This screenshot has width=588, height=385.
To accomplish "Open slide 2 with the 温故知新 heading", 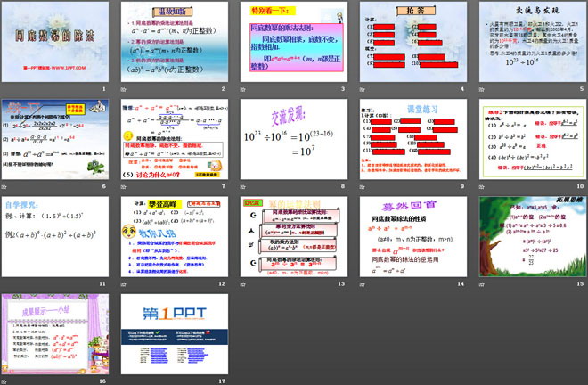I will coord(173,42).
